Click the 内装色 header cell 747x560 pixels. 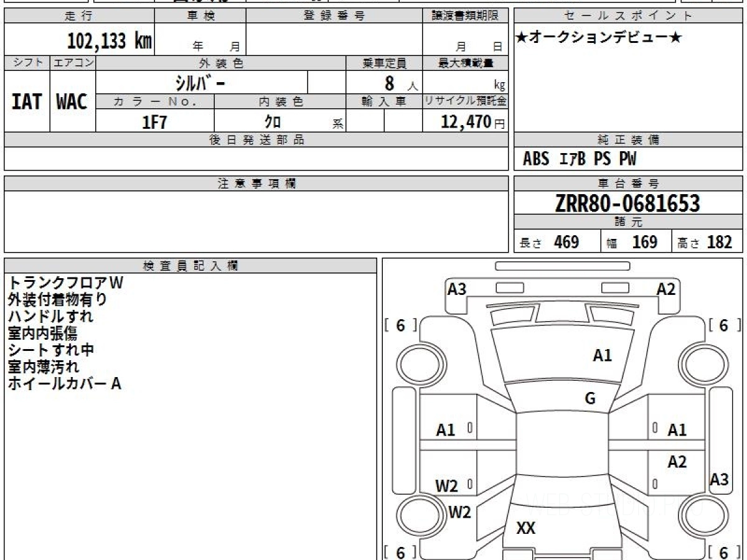pos(280,101)
